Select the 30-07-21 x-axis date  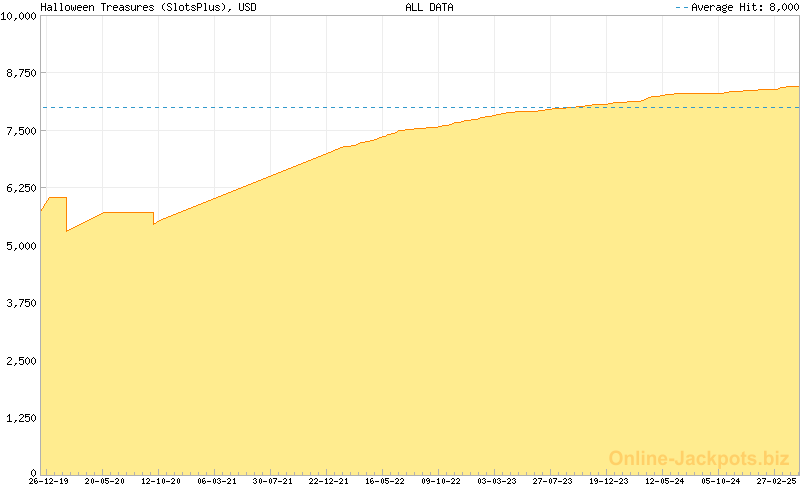click(x=272, y=481)
